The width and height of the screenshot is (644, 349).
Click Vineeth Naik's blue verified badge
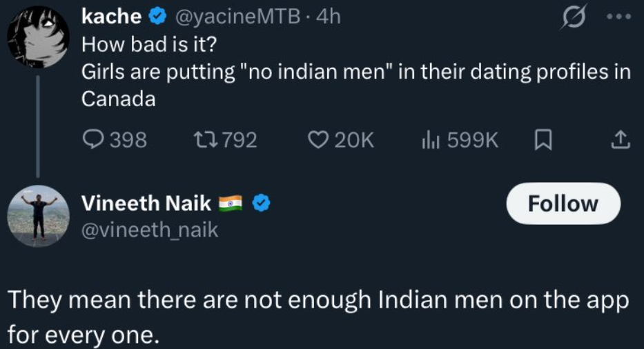coord(260,203)
